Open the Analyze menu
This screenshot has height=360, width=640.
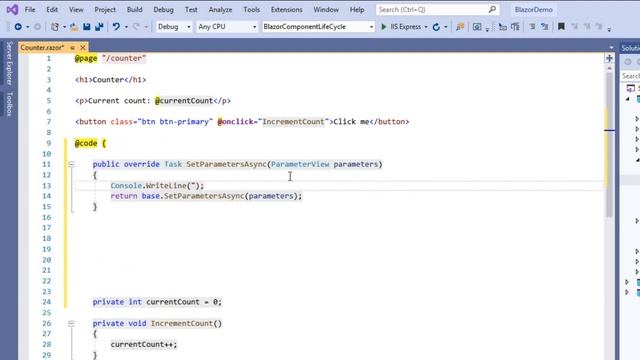pos(220,9)
